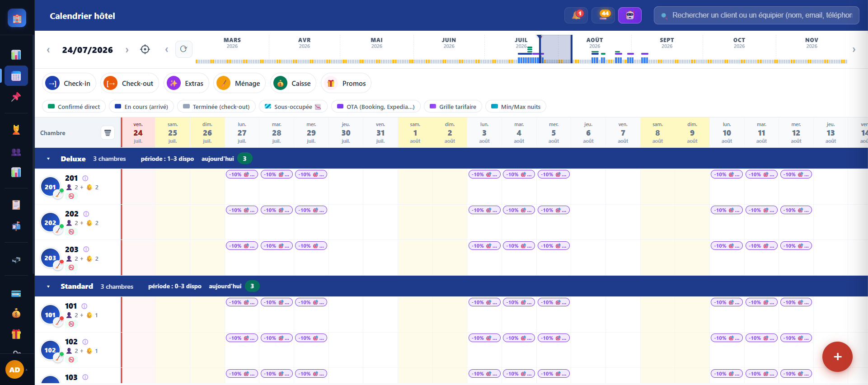Go to the next day with right chevron
Screen dimensions: 868x385
(x=127, y=50)
